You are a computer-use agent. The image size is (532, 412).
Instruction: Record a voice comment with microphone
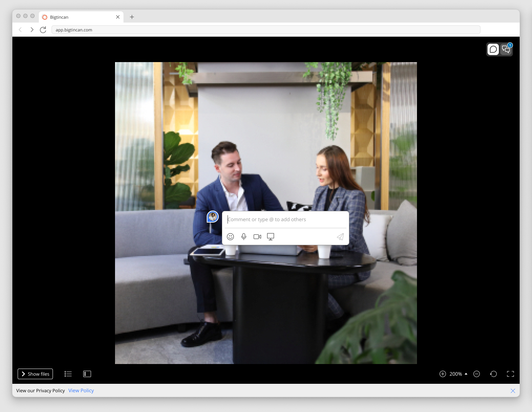(x=244, y=237)
